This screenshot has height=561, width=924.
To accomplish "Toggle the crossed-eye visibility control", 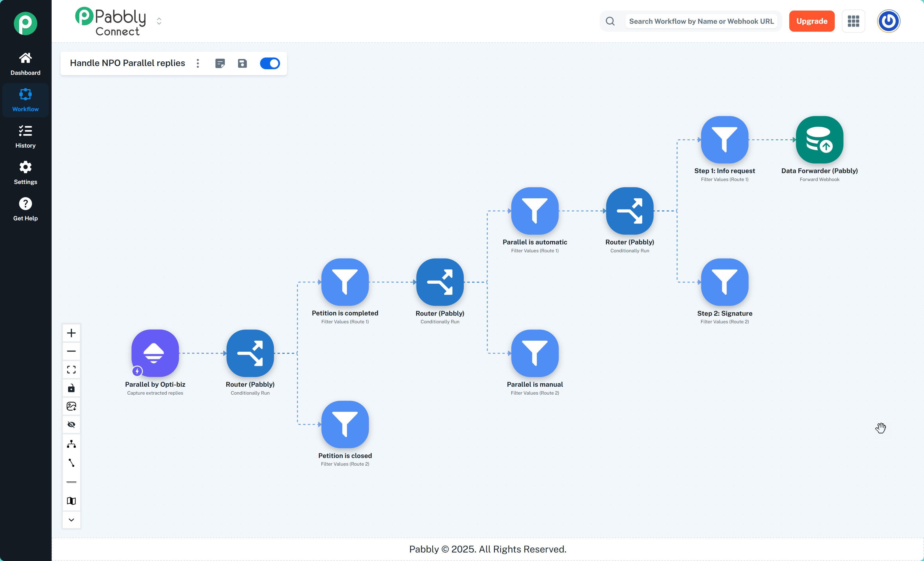I will pyautogui.click(x=71, y=425).
